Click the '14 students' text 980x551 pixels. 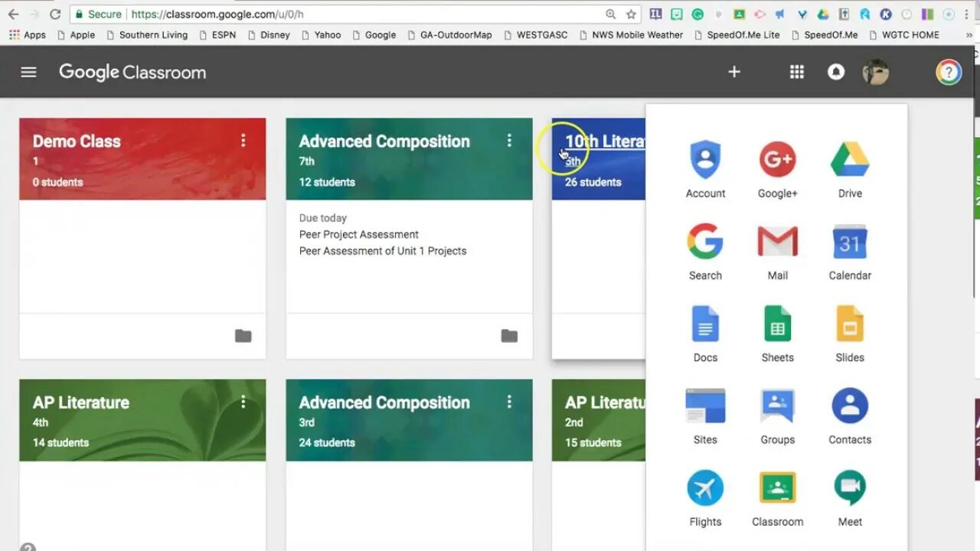tap(60, 442)
